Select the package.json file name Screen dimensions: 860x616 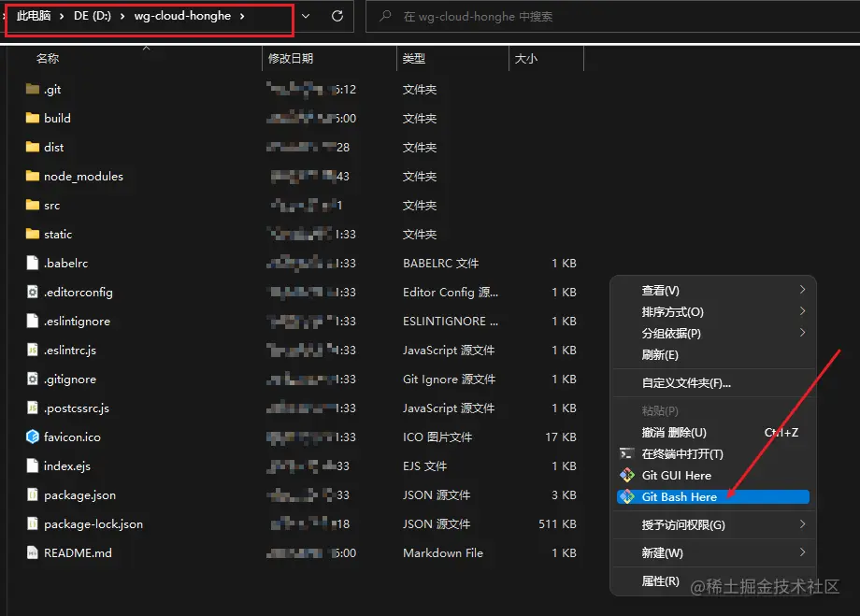80,494
